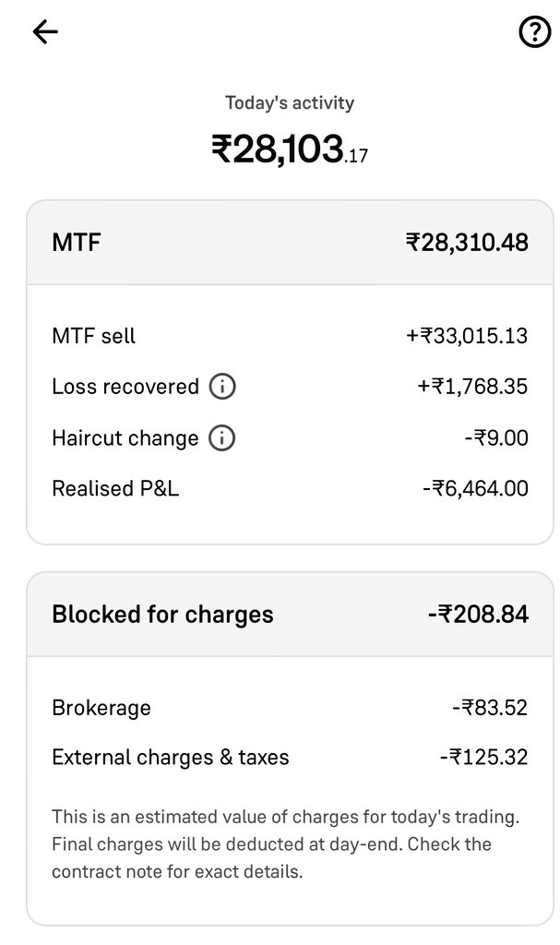Image resolution: width=560 pixels, height=945 pixels.
Task: Tap the +₹1,768.35 loss recovered value
Action: point(472,387)
